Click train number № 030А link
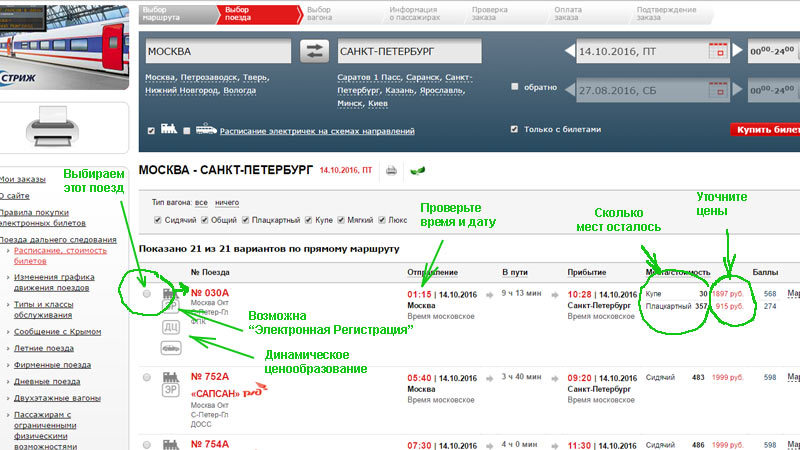800x450 pixels. point(210,295)
